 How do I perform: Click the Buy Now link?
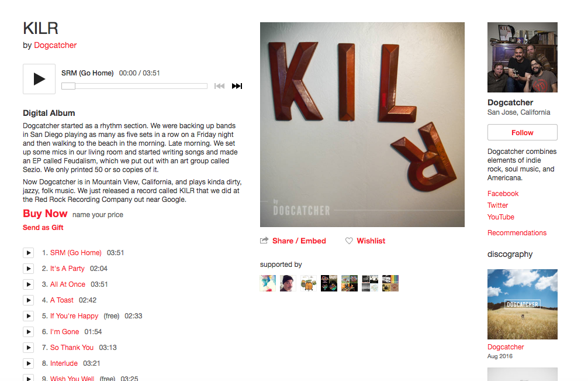coord(45,214)
